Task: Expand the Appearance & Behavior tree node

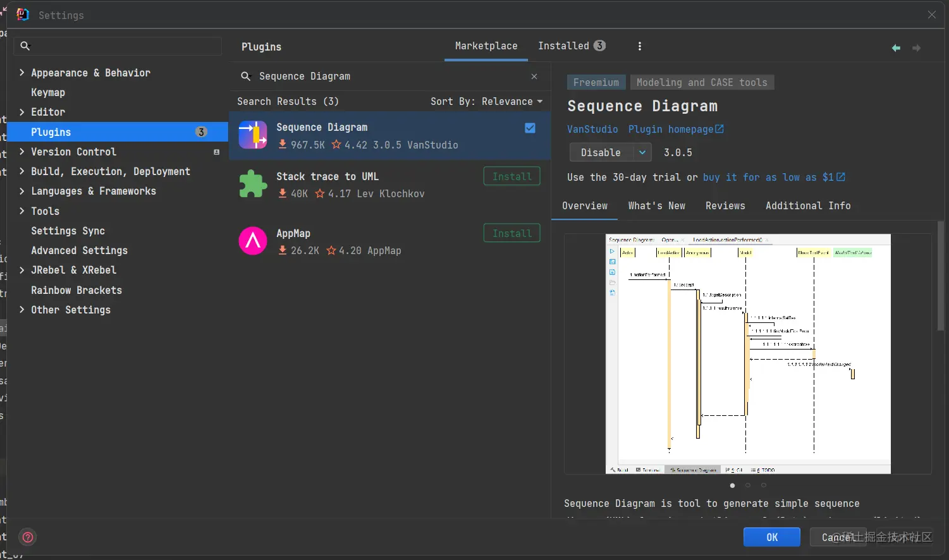Action: (x=22, y=73)
